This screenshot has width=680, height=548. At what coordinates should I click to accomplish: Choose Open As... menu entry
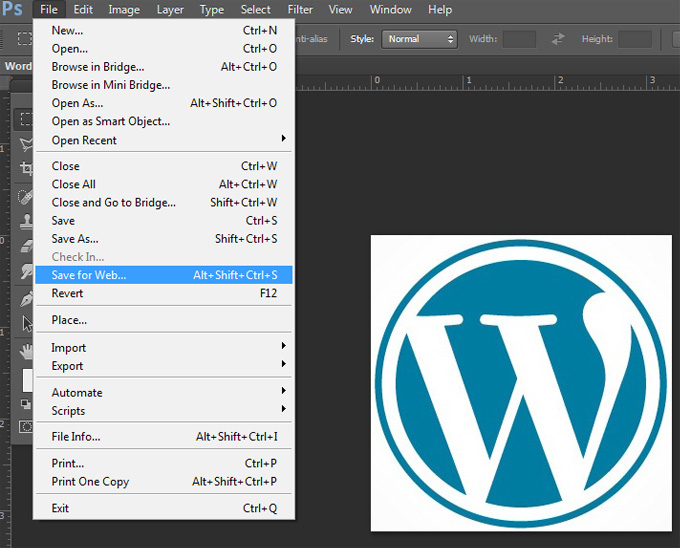coord(164,103)
